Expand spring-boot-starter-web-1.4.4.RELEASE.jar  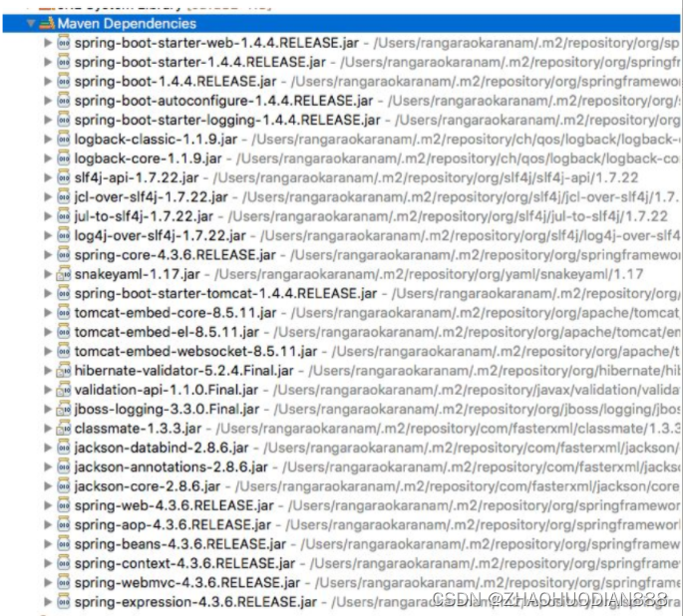coord(48,43)
